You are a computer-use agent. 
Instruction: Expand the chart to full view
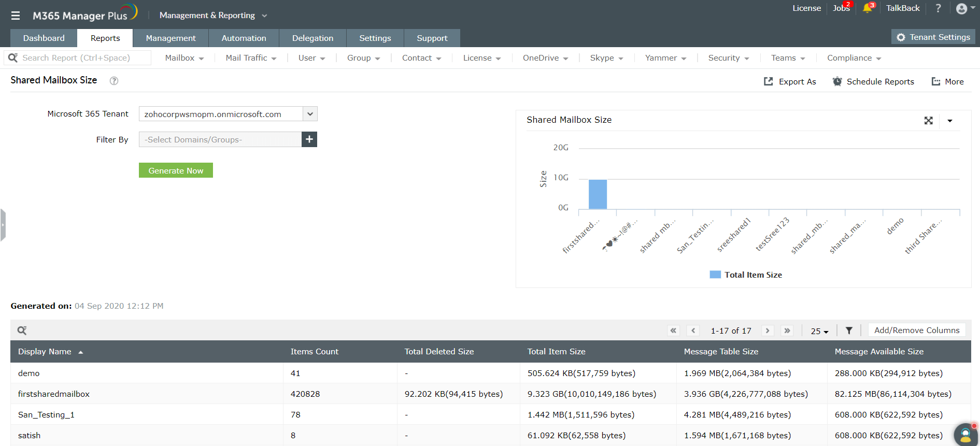(x=928, y=121)
